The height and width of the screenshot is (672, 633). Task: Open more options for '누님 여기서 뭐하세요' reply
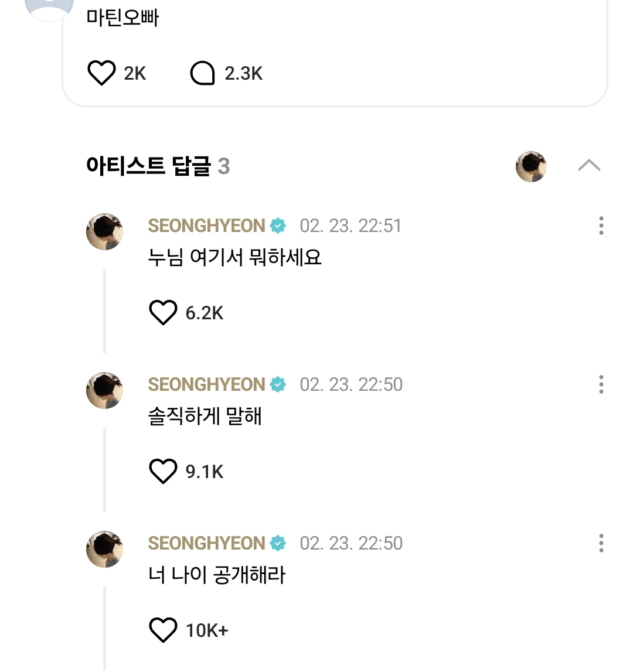[x=601, y=226]
